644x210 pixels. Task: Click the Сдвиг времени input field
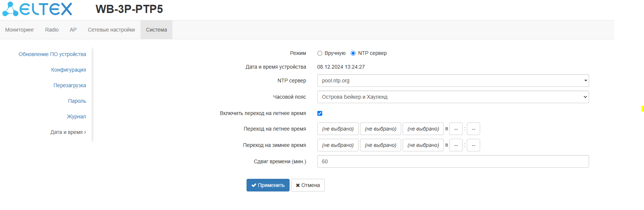coord(453,161)
